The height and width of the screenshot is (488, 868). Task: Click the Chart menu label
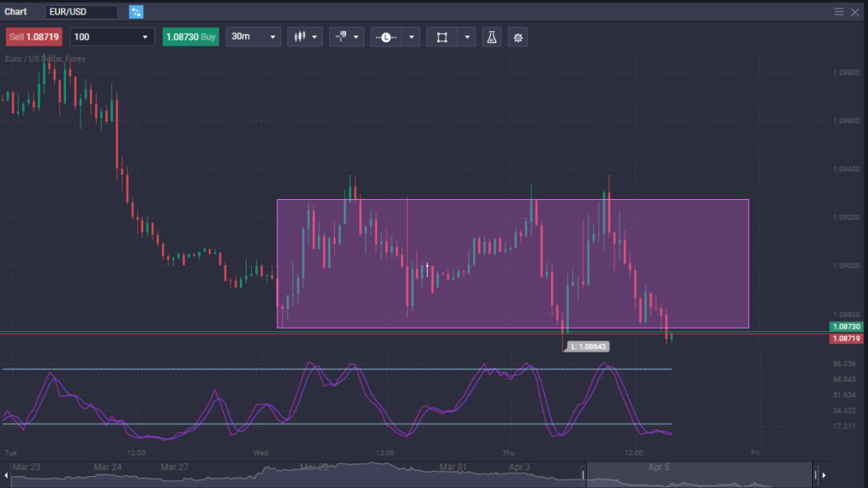click(x=14, y=11)
